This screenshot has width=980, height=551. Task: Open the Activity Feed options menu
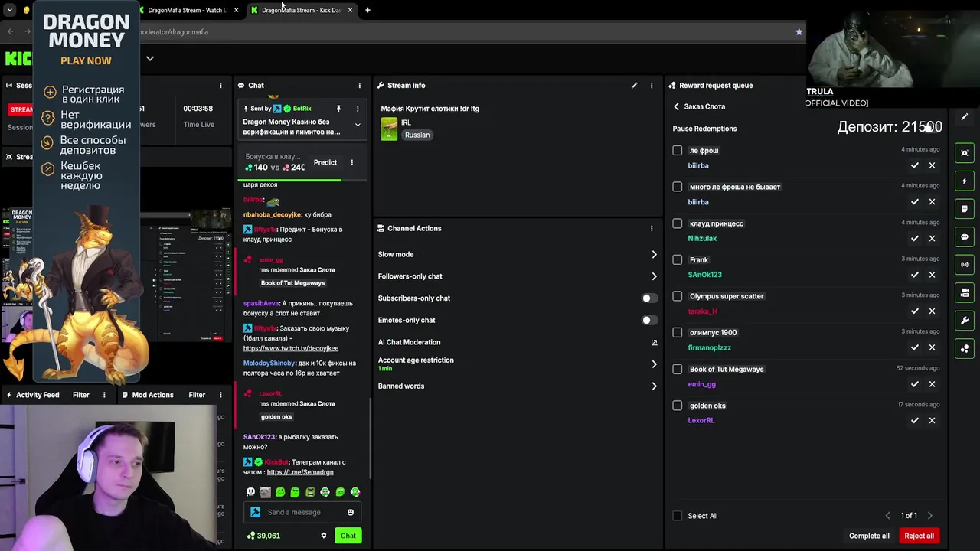pyautogui.click(x=104, y=395)
